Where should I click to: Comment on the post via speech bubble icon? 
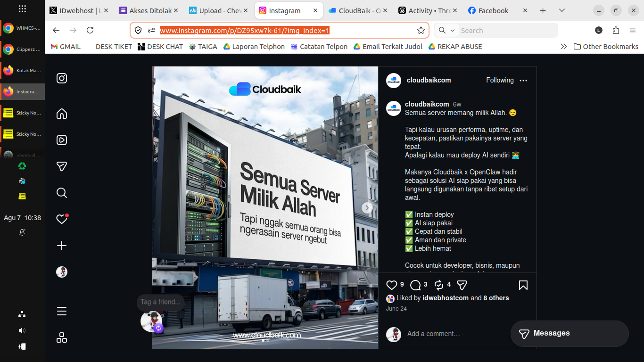point(415,285)
